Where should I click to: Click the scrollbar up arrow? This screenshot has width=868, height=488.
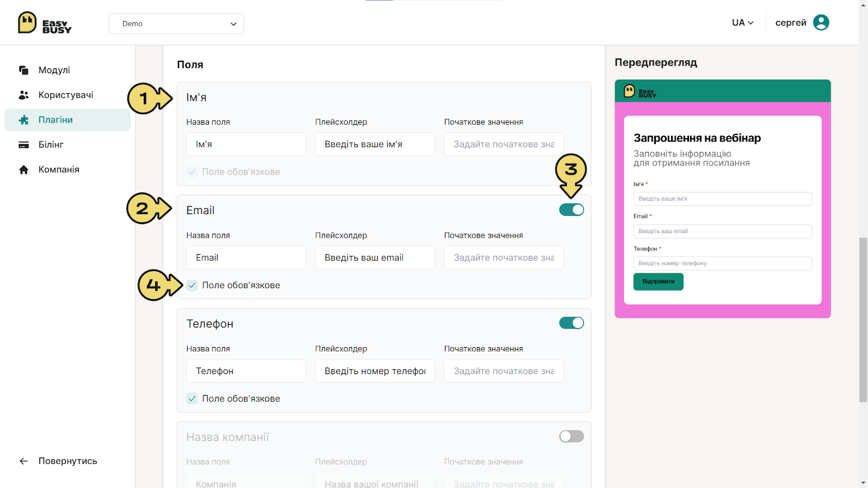point(863,5)
